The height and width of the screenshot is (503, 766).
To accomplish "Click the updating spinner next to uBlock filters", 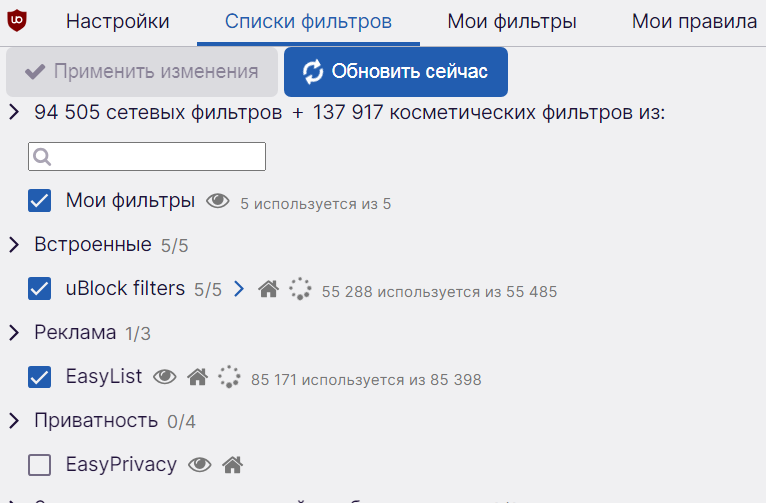I will [x=300, y=289].
